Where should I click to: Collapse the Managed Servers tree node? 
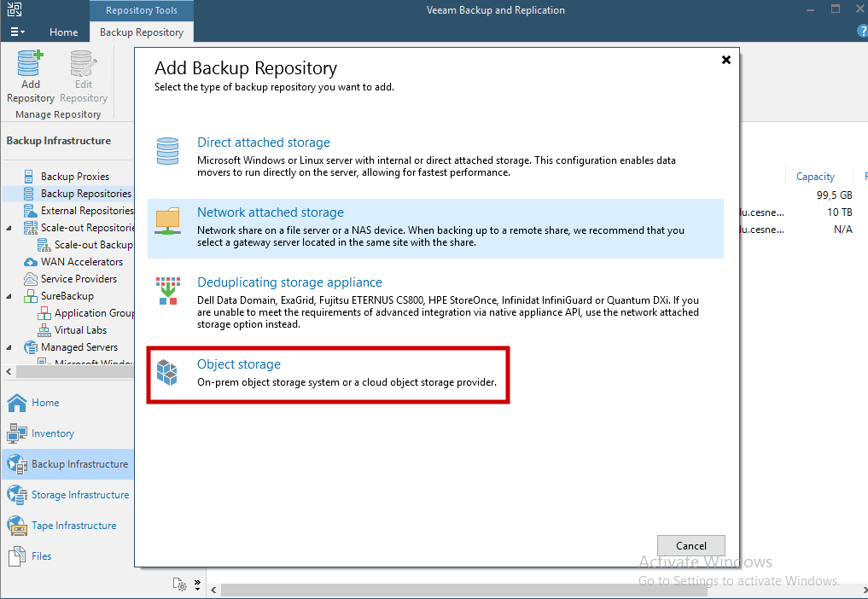(7, 346)
